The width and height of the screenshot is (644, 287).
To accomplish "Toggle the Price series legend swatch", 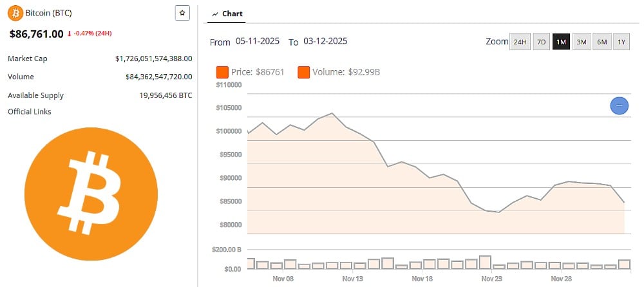I will click(223, 72).
